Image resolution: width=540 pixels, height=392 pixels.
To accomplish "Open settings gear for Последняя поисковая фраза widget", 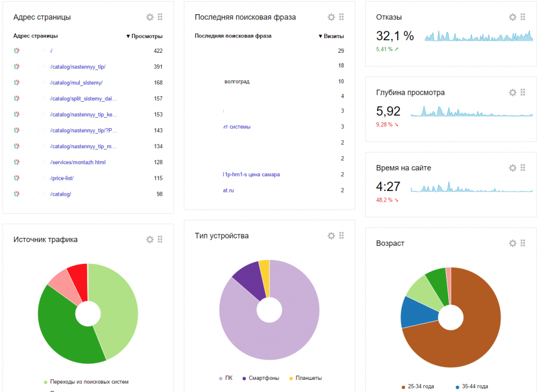I will pyautogui.click(x=331, y=17).
